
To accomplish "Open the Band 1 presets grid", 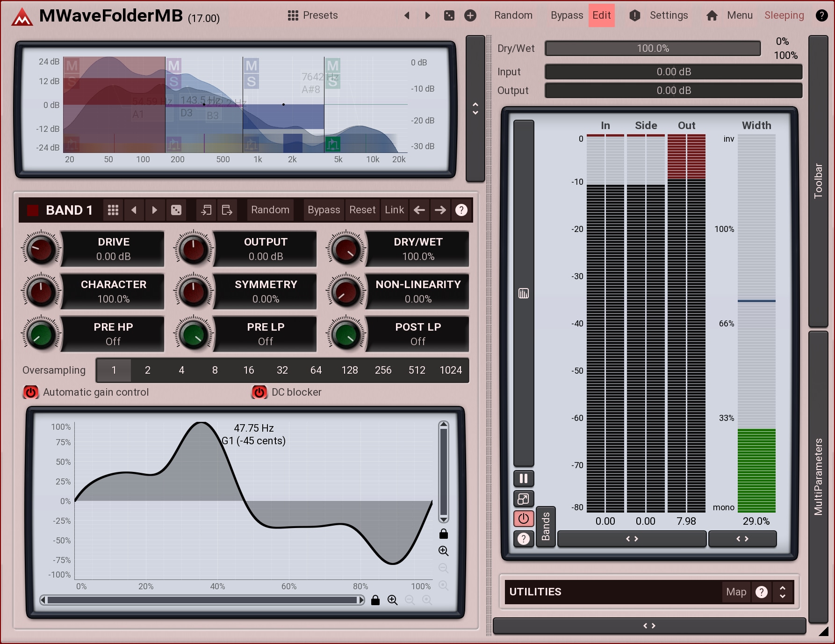I will 113,210.
